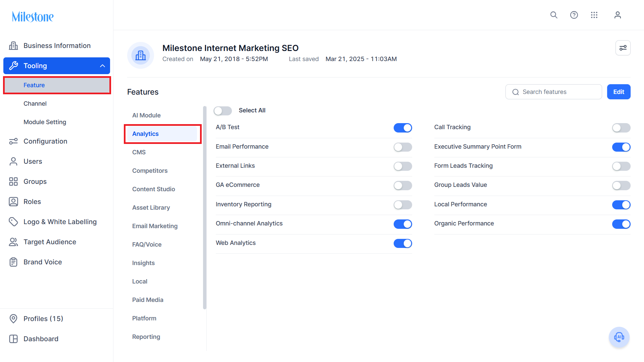Screen dimensions: 644x362
Task: Enable the Email Performance toggle
Action: coord(403,147)
